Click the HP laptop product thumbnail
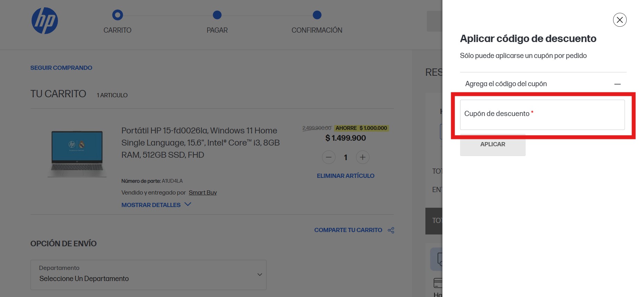 click(77, 153)
